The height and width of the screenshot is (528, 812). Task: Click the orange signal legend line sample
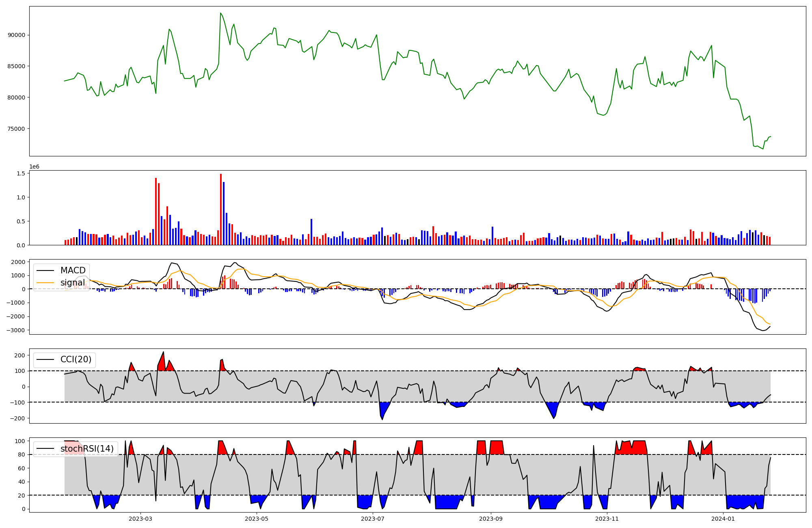pos(46,283)
